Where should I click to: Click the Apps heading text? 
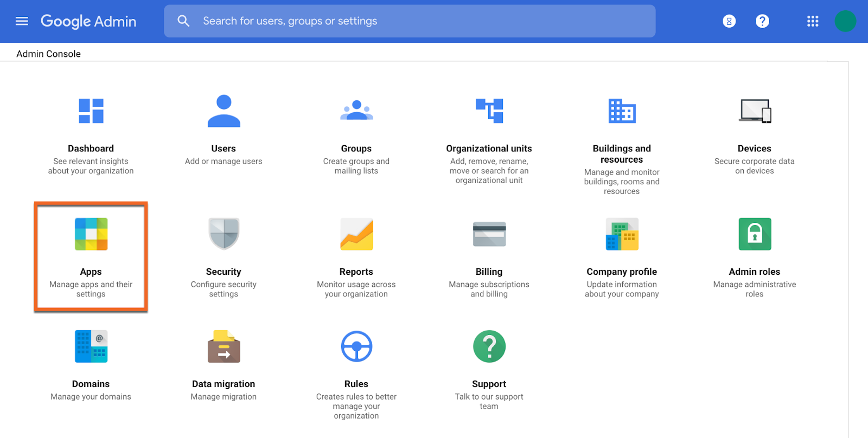point(91,272)
